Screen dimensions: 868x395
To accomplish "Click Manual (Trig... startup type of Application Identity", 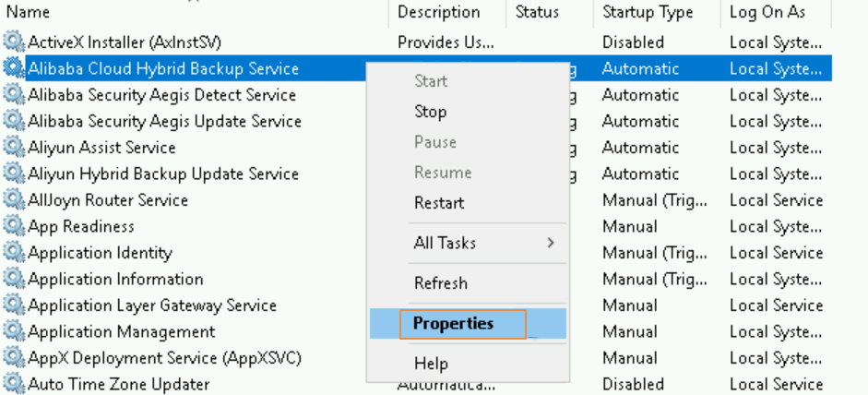I will (655, 253).
